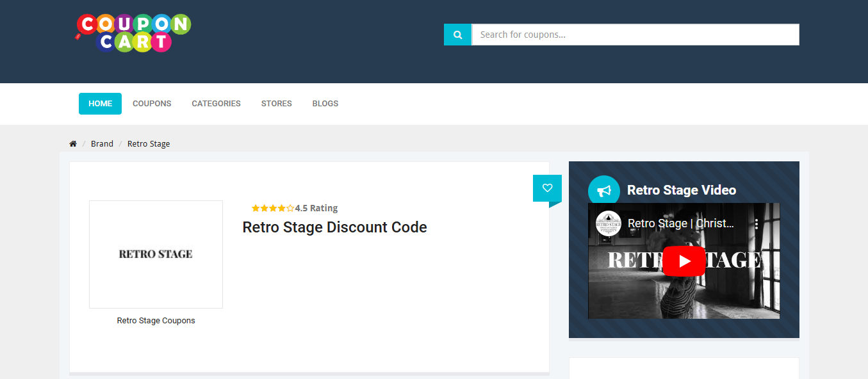
Task: Click the Coupon Cart logo
Action: [133, 33]
